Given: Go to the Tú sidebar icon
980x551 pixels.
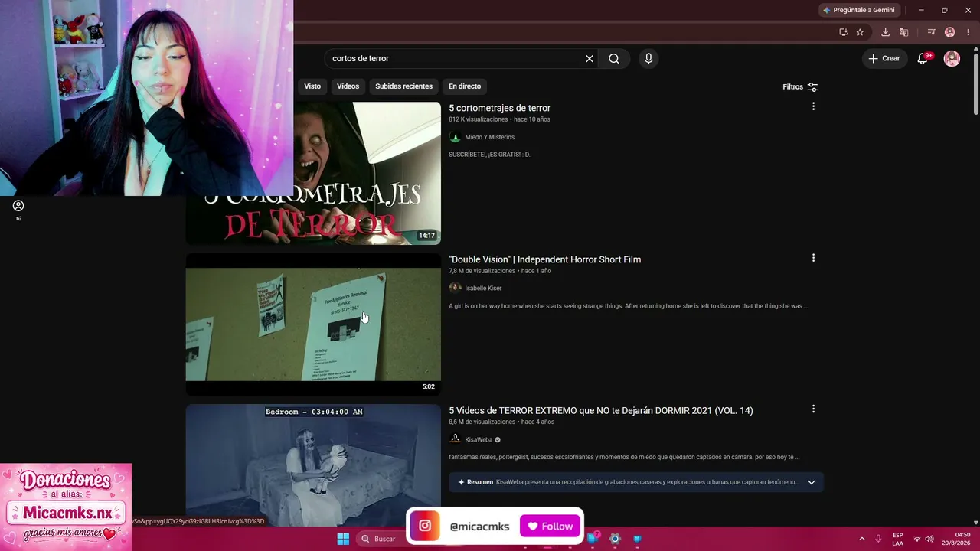Looking at the screenshot, I should (x=18, y=210).
